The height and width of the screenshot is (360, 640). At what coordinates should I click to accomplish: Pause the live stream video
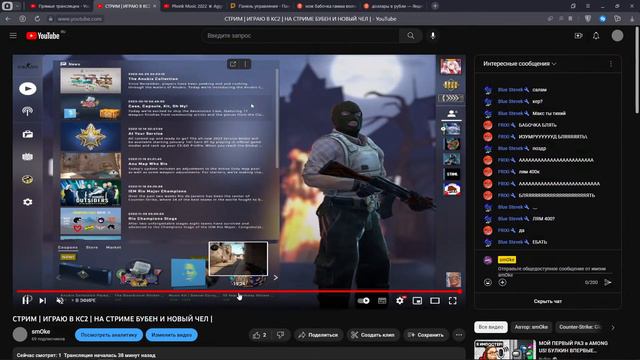(x=27, y=300)
